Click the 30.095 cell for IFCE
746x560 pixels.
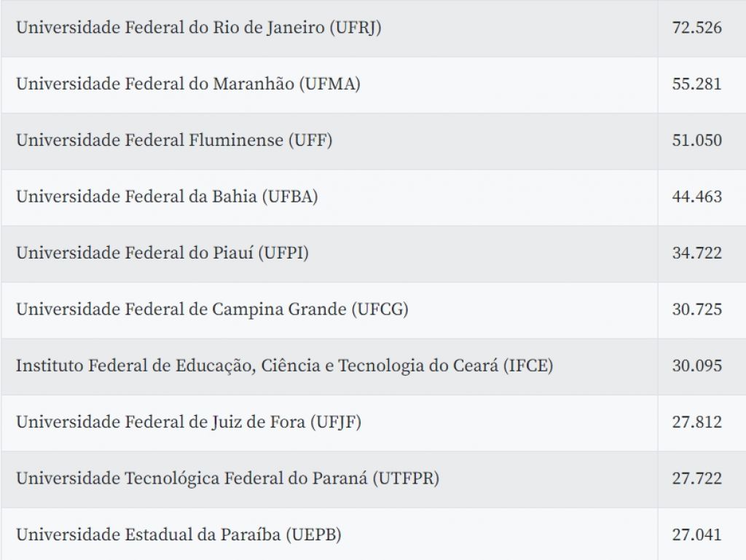[696, 366]
